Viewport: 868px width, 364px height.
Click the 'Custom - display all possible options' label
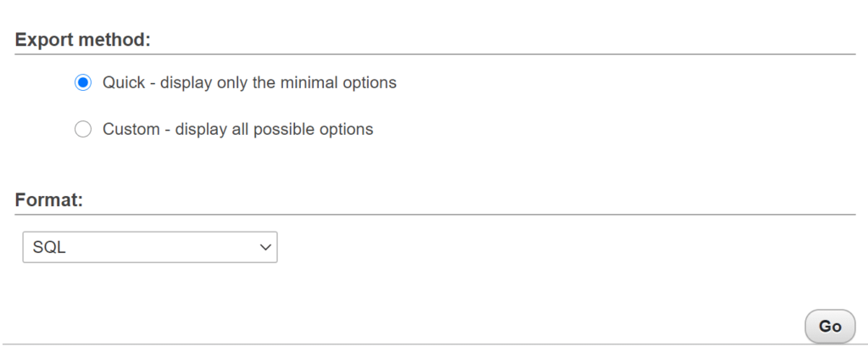coord(237,130)
